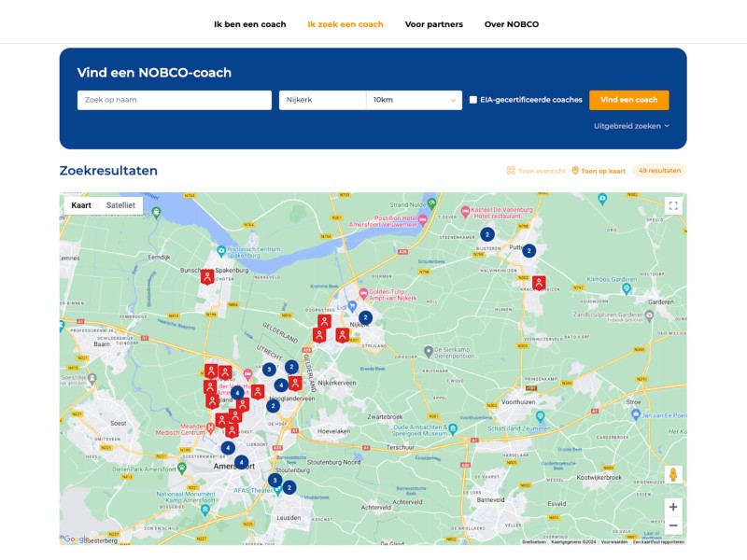Click the Zoek op naam field
This screenshot has height=560, width=747.
(x=175, y=100)
